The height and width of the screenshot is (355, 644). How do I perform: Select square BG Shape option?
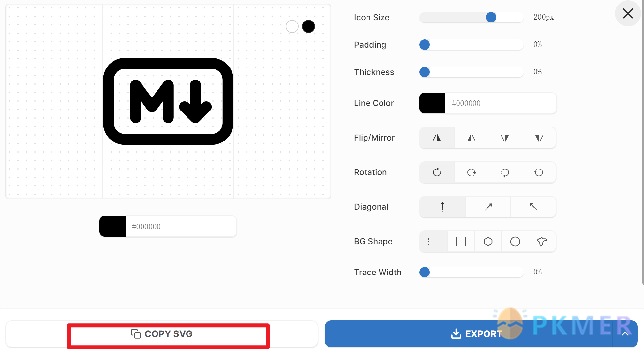pos(461,242)
